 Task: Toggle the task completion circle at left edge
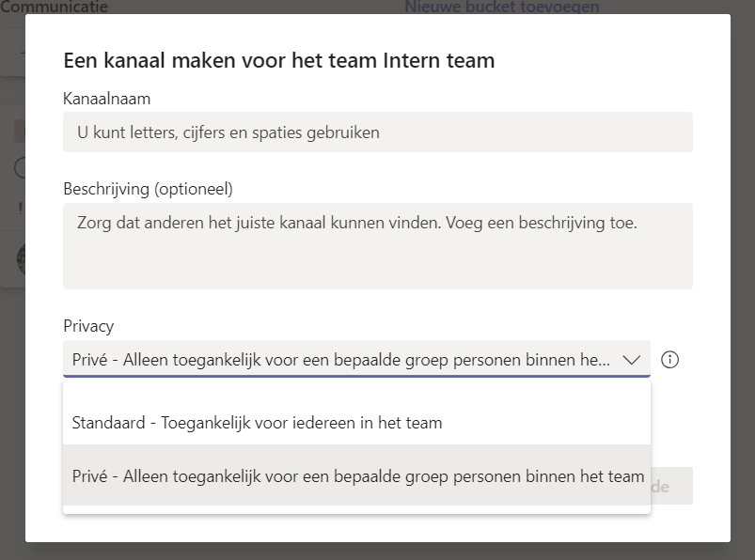pos(20,168)
